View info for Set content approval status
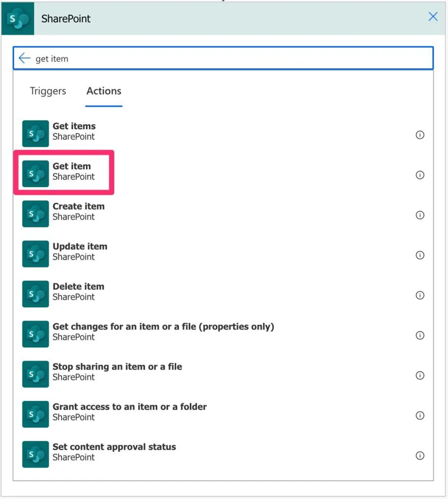The image size is (448, 499). click(x=420, y=456)
